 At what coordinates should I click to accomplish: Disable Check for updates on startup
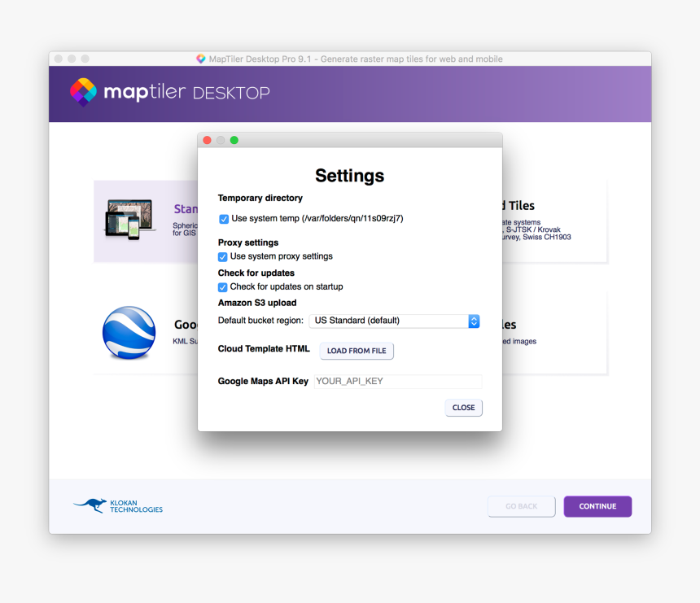pos(222,287)
